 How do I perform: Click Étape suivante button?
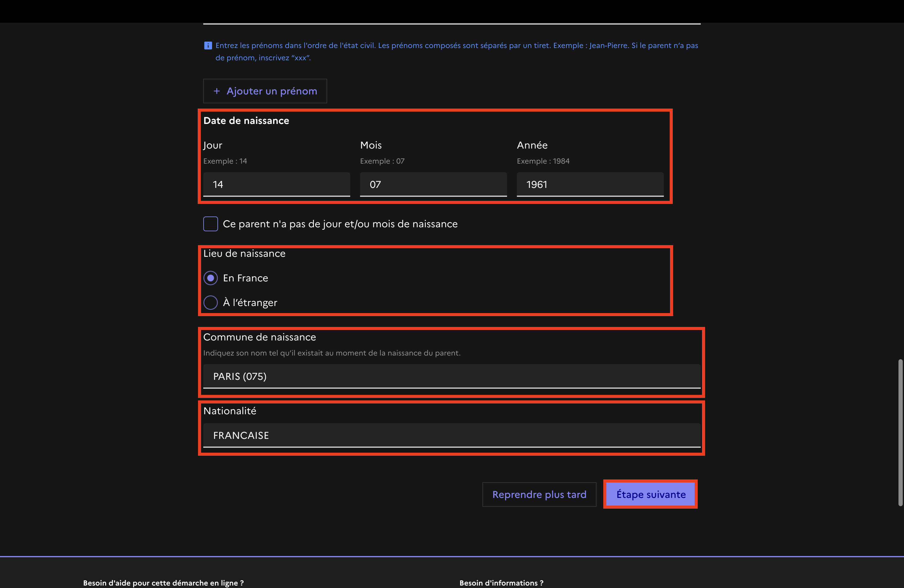click(650, 495)
